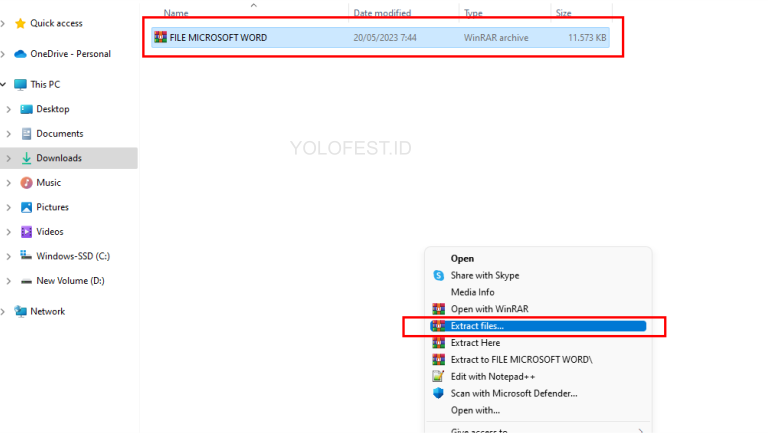768x433 pixels.
Task: Click WinRAR icon beside Open with WinRAR
Action: [x=438, y=309]
